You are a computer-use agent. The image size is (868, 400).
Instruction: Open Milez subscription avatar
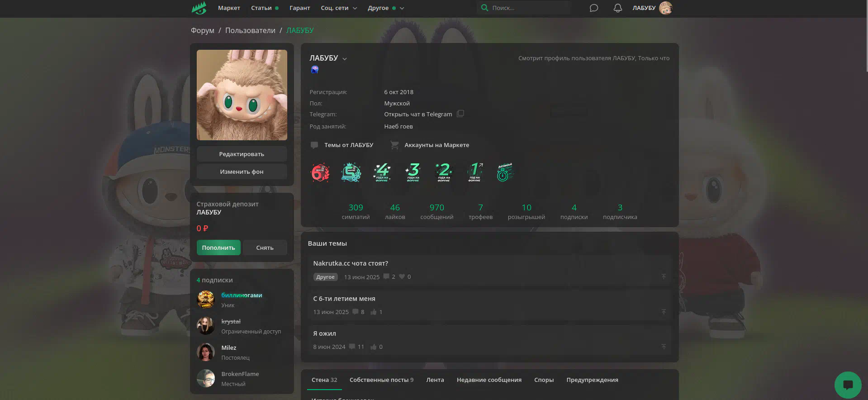coord(205,352)
